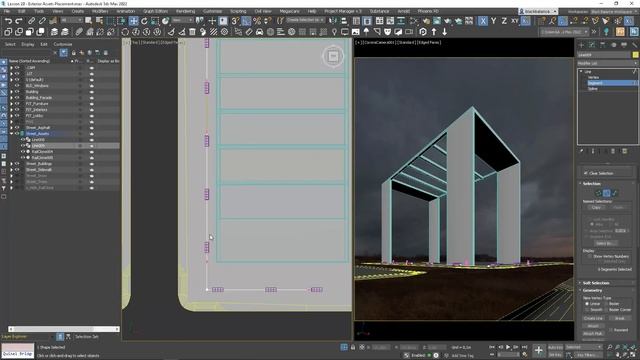
Task: Collapse the Street_Assets layer tree
Action: tap(11, 133)
